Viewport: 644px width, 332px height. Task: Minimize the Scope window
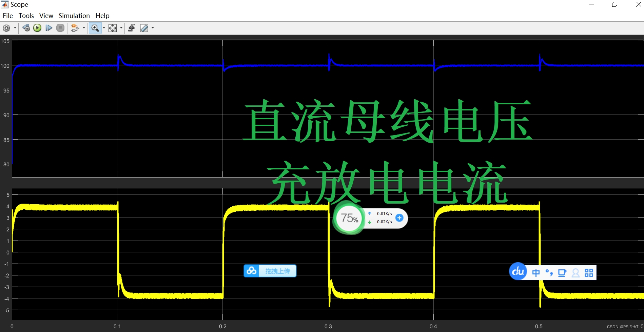point(591,4)
